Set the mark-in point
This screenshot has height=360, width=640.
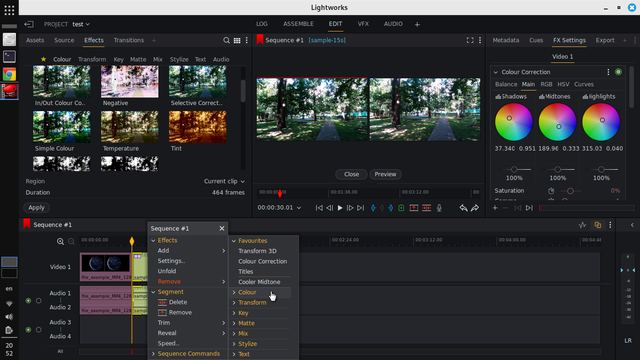click(373, 208)
